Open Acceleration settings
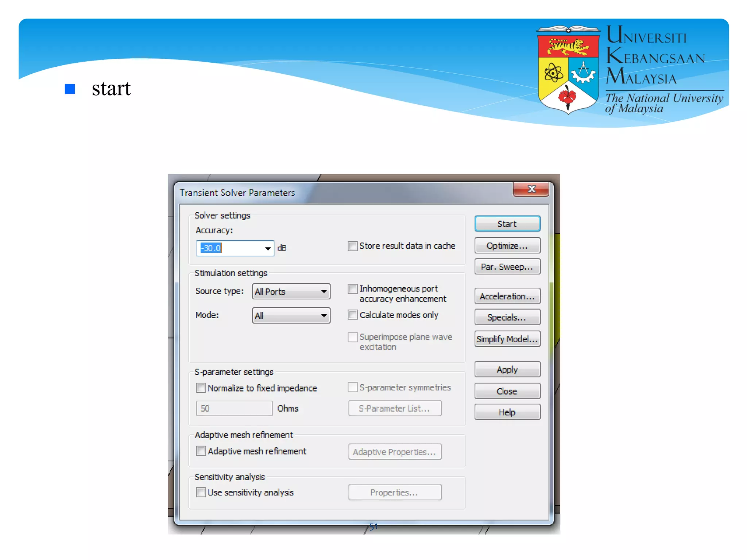Screen dimensions: 747x560 coord(507,296)
